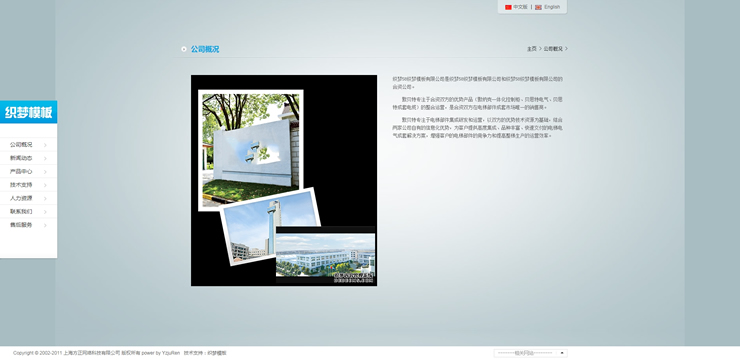Image resolution: width=740 pixels, height=360 pixels.
Task: Click the dropdown arrow of footer links selector
Action: tap(562, 353)
